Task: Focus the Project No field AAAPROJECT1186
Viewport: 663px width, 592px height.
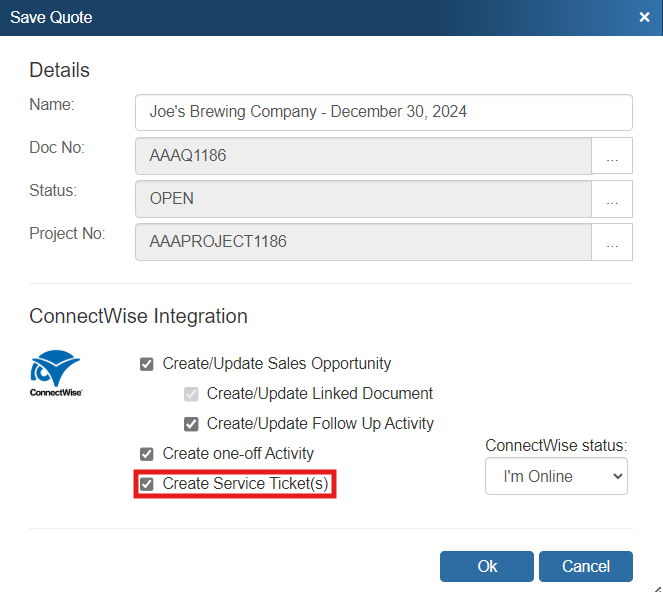Action: point(363,242)
